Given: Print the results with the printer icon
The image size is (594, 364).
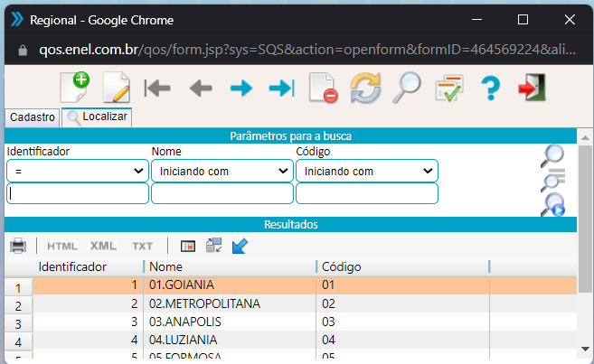Looking at the screenshot, I should point(18,246).
